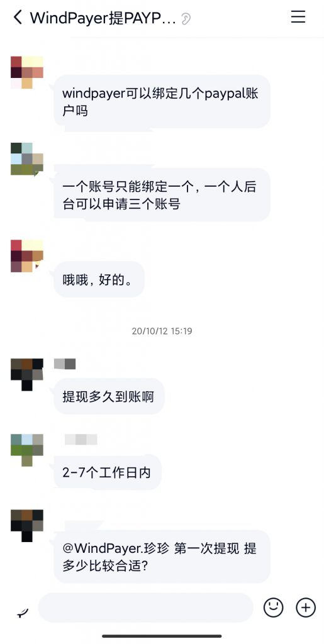Tap avatar beside 哦哦，好的 message
Image resolution: width=324 pixels, height=644 pixels.
26,256
